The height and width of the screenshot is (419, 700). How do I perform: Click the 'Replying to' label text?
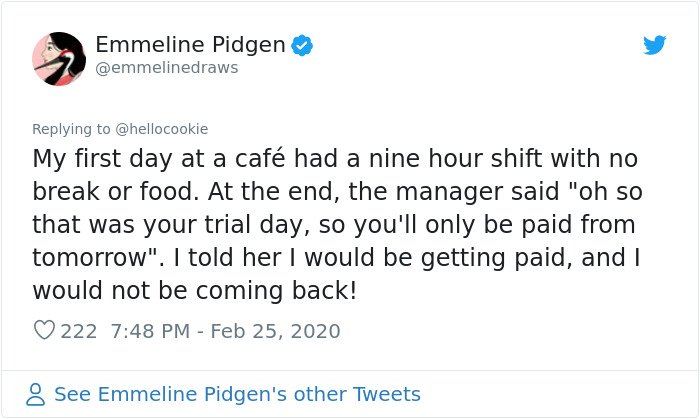click(x=71, y=129)
